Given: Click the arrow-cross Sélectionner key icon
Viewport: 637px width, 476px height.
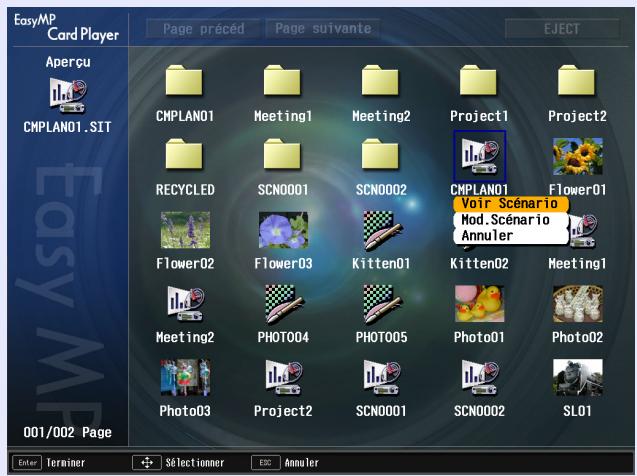Looking at the screenshot, I should (x=147, y=463).
